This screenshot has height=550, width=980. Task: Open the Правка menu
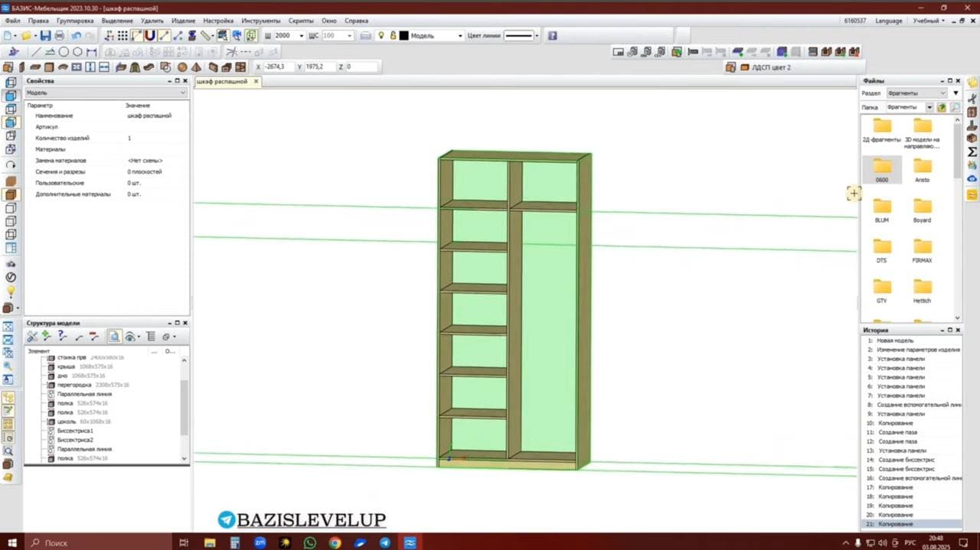38,21
